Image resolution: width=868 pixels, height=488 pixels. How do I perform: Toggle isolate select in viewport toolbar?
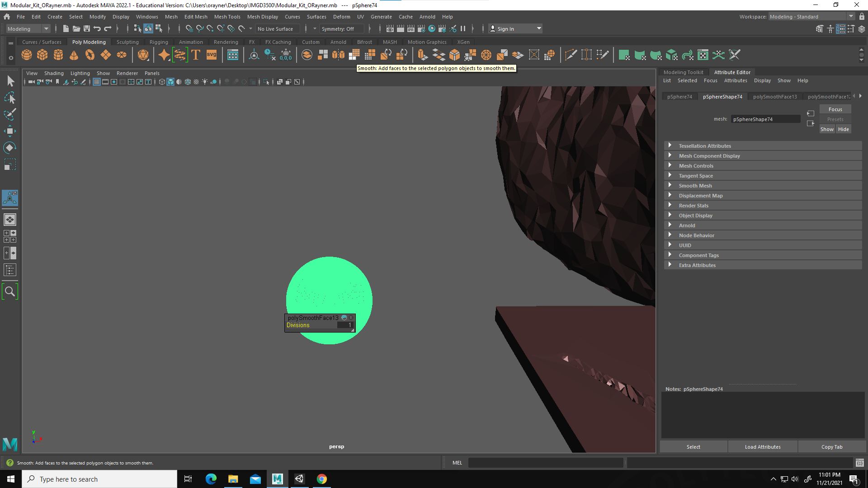coord(266,82)
